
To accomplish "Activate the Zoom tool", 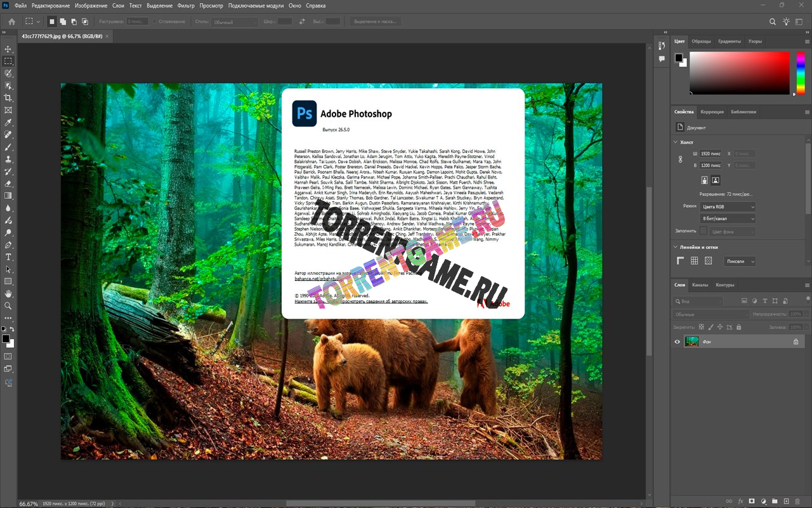I will pos(8,306).
